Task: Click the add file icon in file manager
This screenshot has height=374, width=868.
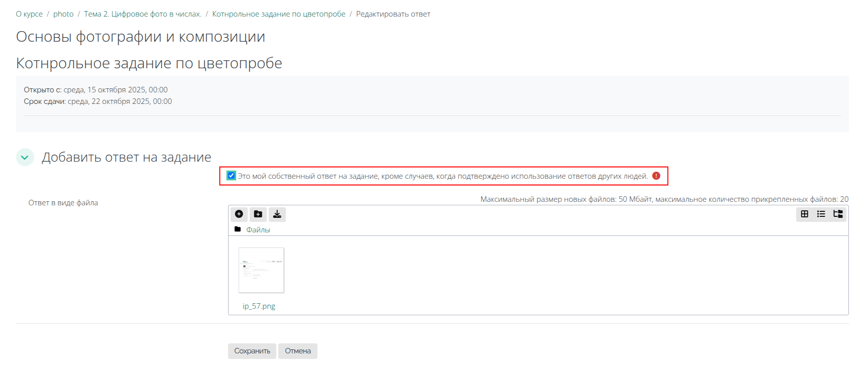Action: click(239, 214)
